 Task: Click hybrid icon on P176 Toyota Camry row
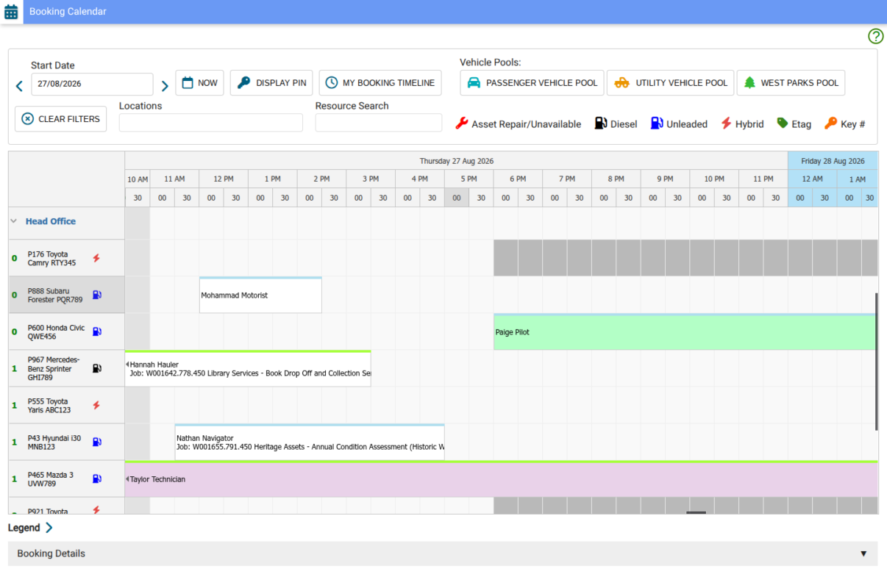[x=96, y=258]
